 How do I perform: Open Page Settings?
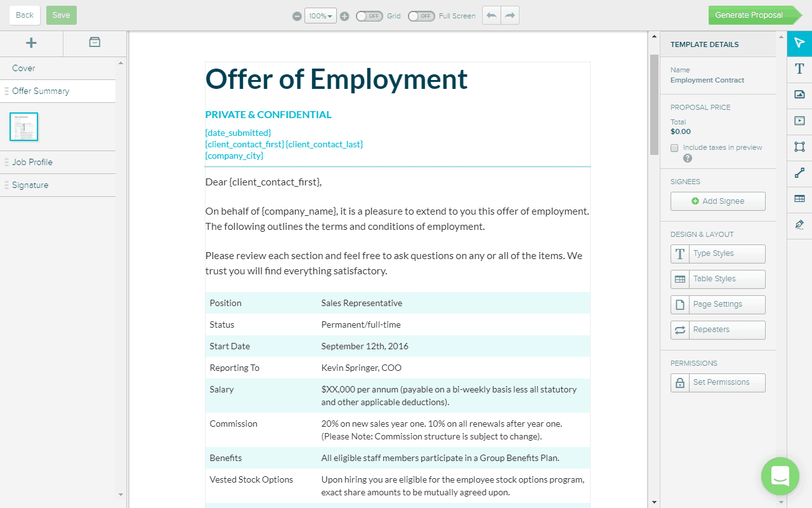pos(718,304)
